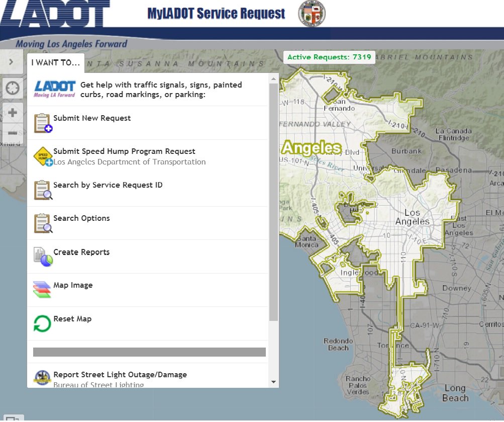Screen dimensions: 504x422
Task: Click the Submit New Request clipboard icon
Action: coord(43,123)
